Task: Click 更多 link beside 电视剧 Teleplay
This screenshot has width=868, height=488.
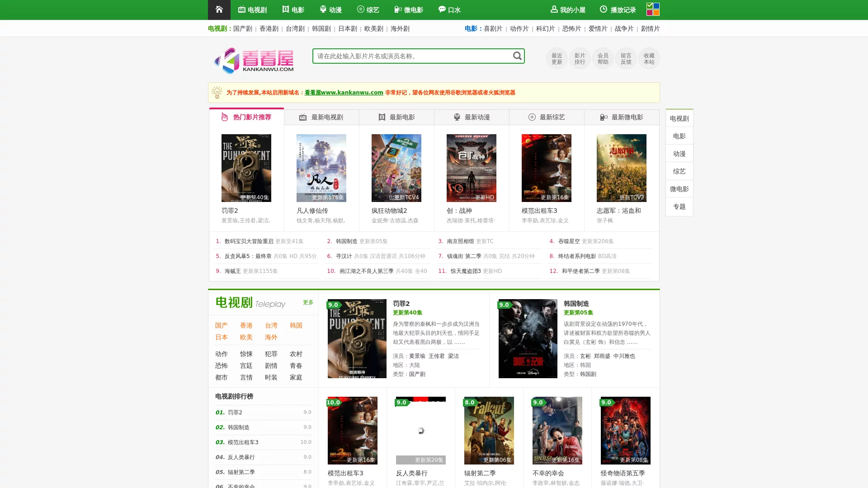Action: pyautogui.click(x=308, y=302)
